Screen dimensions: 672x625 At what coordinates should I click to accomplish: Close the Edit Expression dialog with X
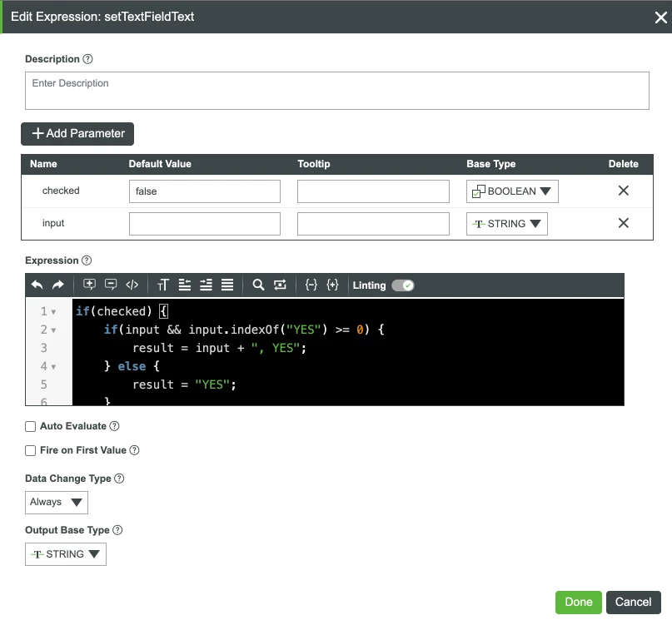(x=661, y=17)
